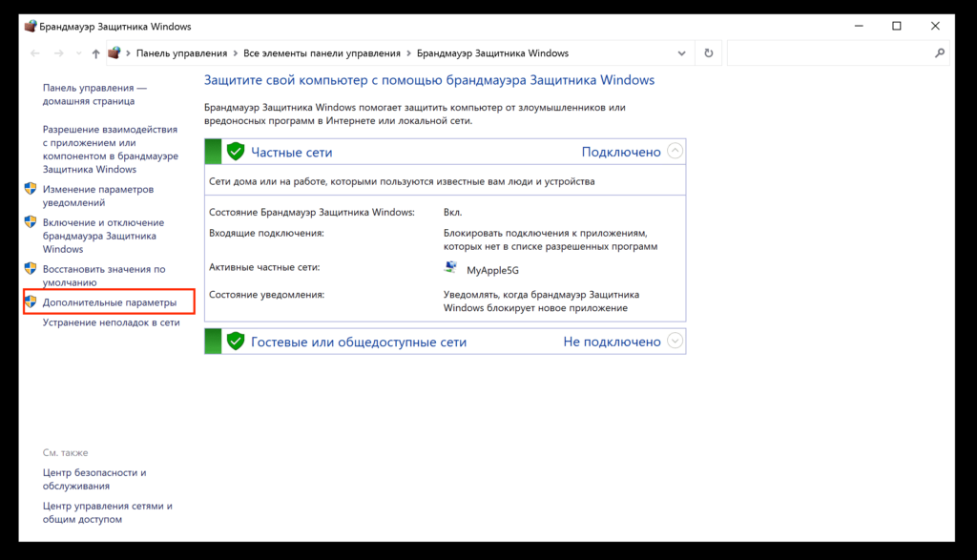The image size is (977, 560).
Task: Maximize the firewall window
Action: [897, 26]
